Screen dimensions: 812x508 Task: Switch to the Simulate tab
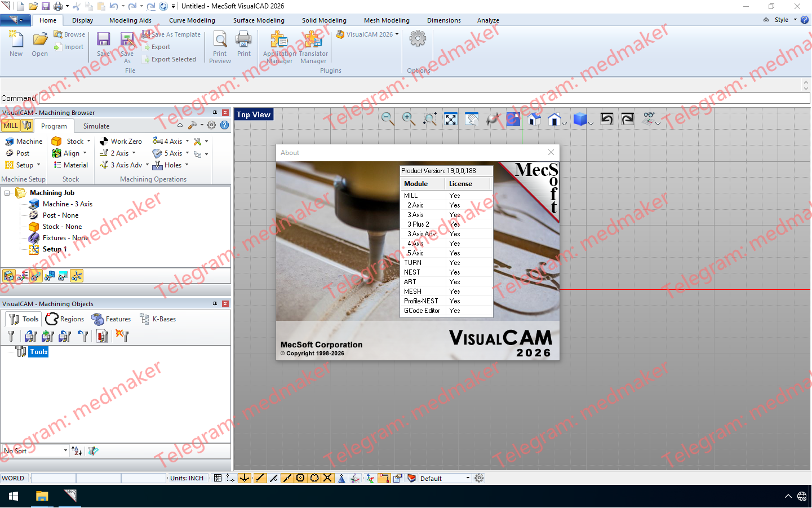(x=96, y=126)
